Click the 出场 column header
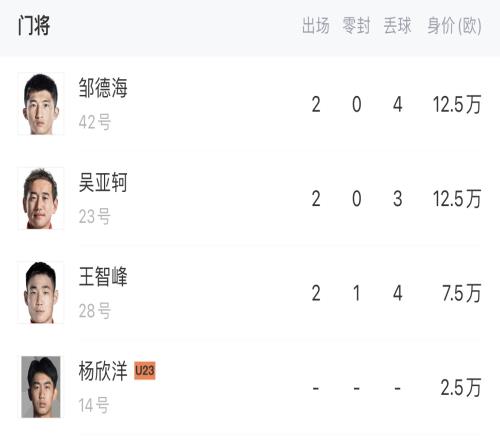Screen dimensions: 500x440 [x=316, y=26]
